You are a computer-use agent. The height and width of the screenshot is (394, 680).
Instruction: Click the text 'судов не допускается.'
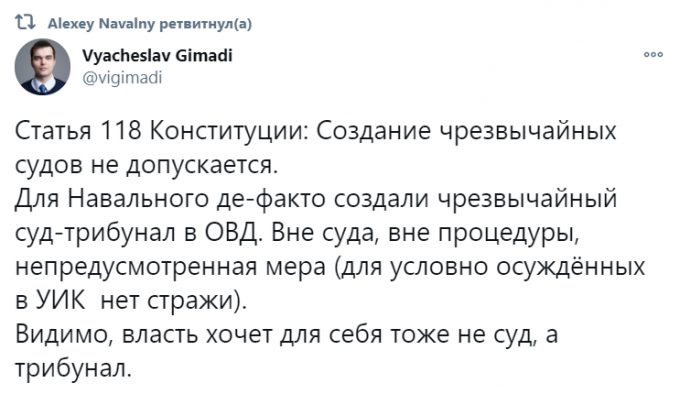146,165
